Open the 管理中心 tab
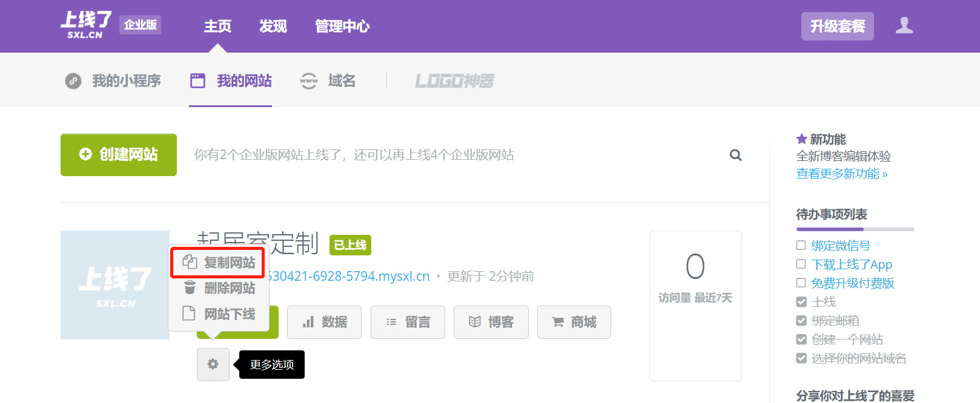 [x=342, y=26]
